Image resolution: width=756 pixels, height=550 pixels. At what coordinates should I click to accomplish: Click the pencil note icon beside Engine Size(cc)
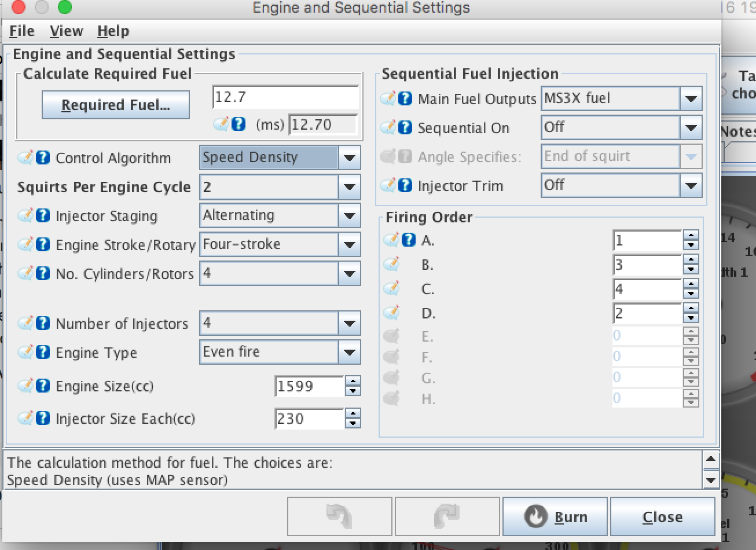click(25, 386)
